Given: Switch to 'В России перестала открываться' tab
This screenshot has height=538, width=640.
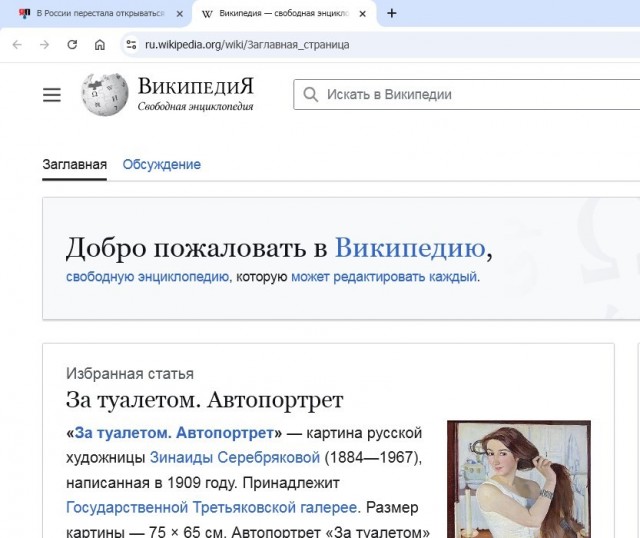Looking at the screenshot, I should [96, 13].
